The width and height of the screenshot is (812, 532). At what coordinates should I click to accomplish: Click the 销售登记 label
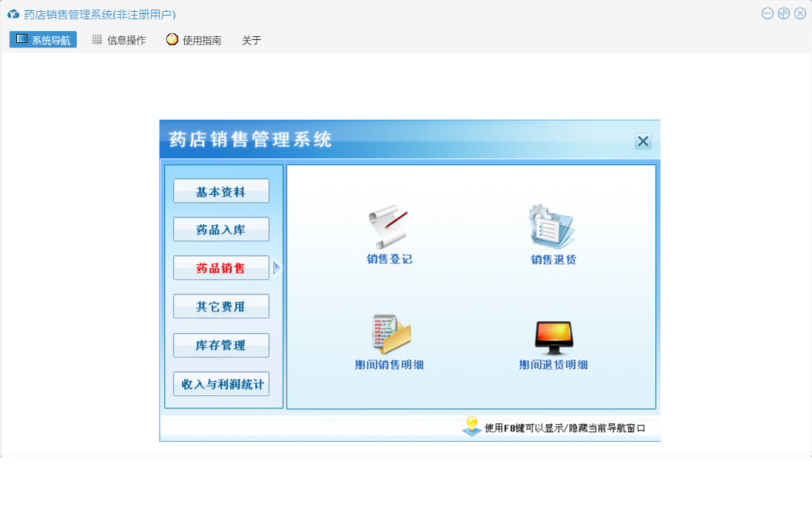390,259
